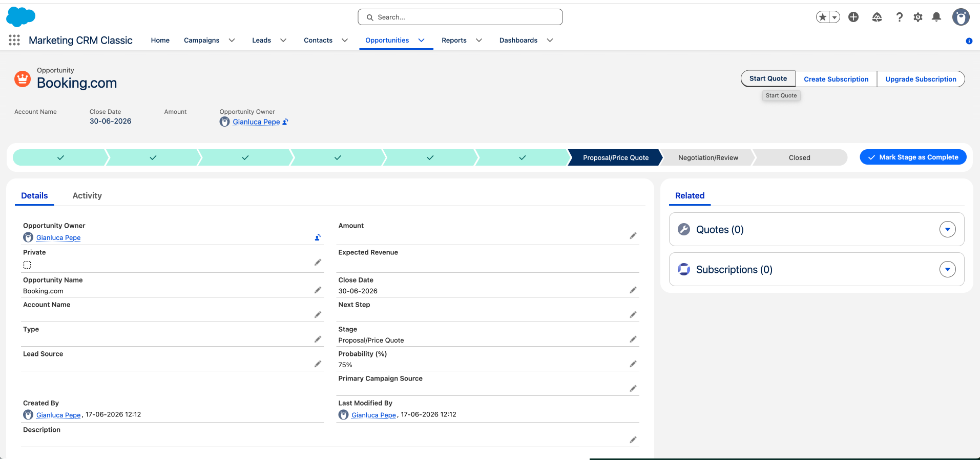Select the first completed path stage
The width and height of the screenshot is (980, 460).
coord(60,157)
